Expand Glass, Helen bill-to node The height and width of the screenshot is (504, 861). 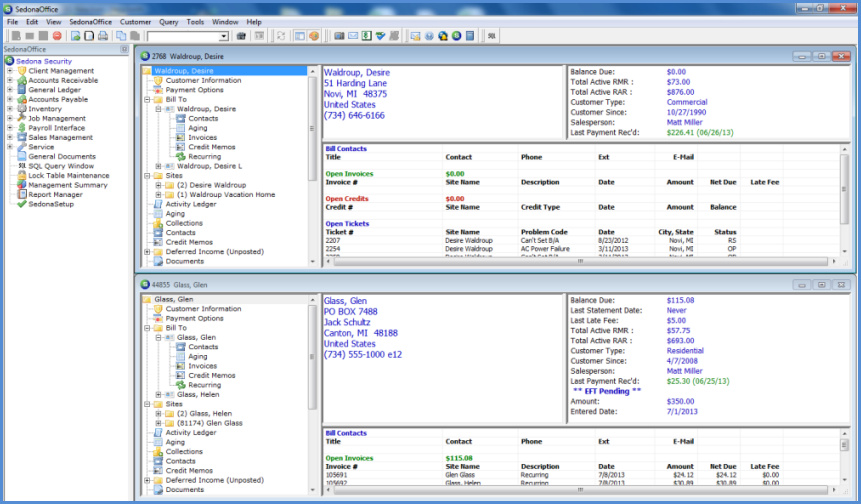click(158, 394)
